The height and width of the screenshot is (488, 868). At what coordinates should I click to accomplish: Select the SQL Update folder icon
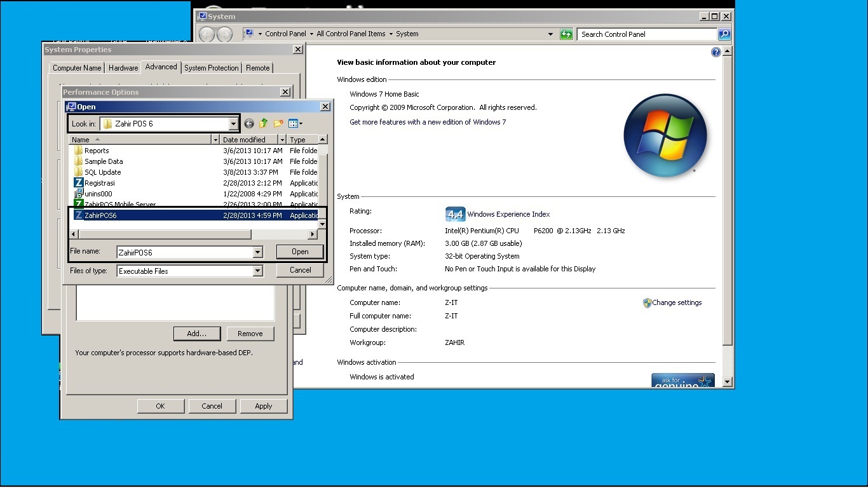click(x=79, y=172)
